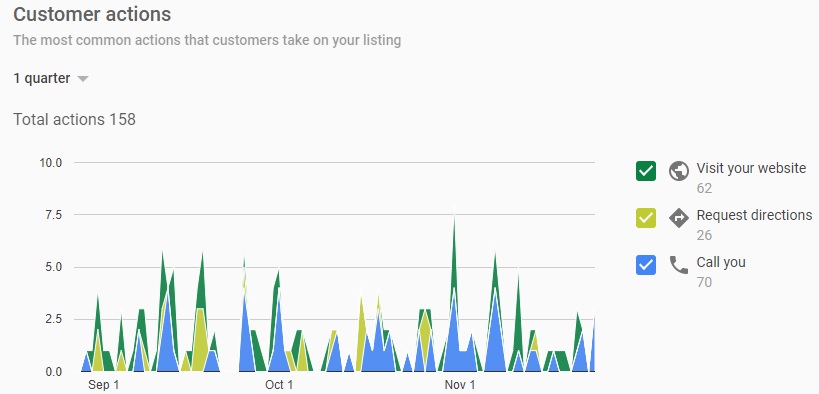Click the Oct 1 axis label
819x394 pixels.
pyautogui.click(x=278, y=385)
